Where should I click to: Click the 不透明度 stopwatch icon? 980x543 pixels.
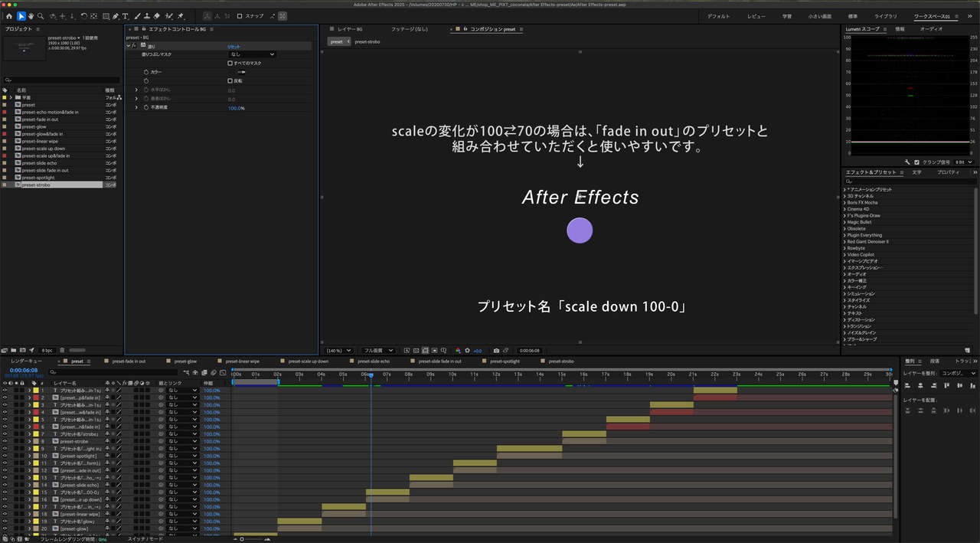tap(145, 107)
